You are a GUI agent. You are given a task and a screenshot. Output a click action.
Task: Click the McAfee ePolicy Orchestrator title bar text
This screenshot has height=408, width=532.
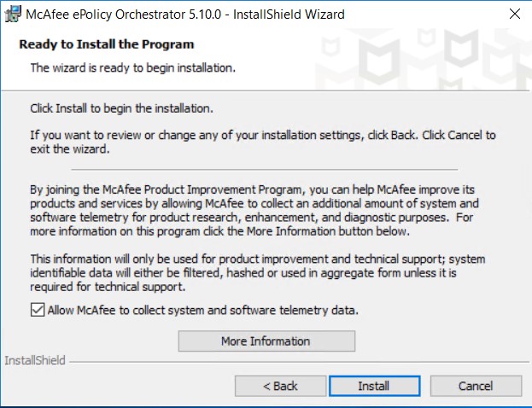(185, 15)
